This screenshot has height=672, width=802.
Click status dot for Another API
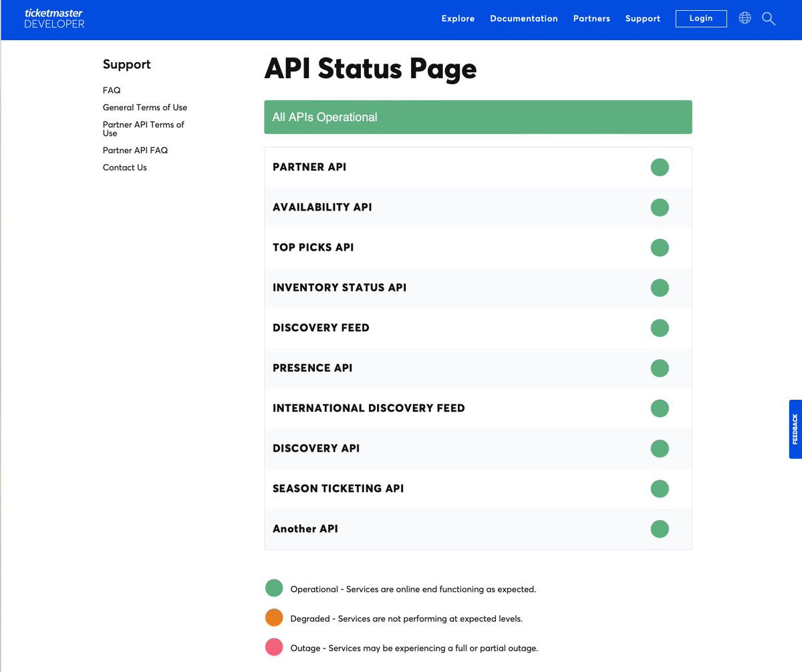[x=660, y=528]
